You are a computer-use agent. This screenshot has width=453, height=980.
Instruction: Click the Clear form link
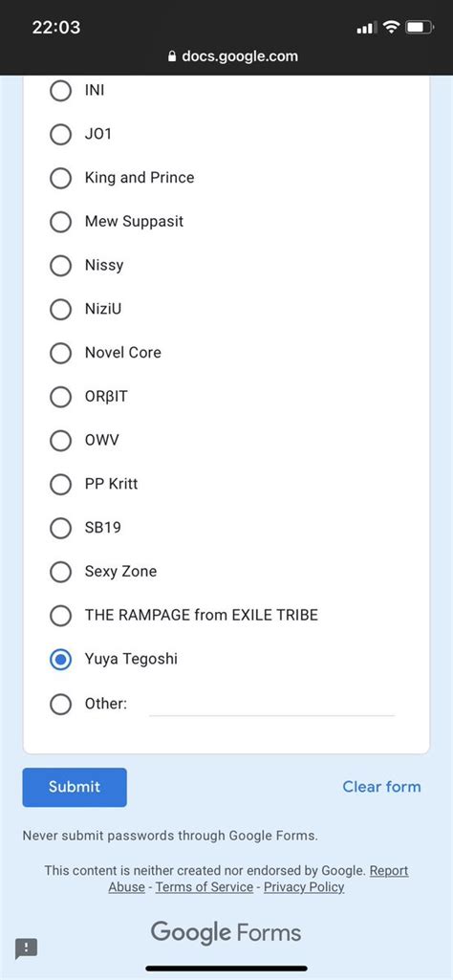[381, 786]
